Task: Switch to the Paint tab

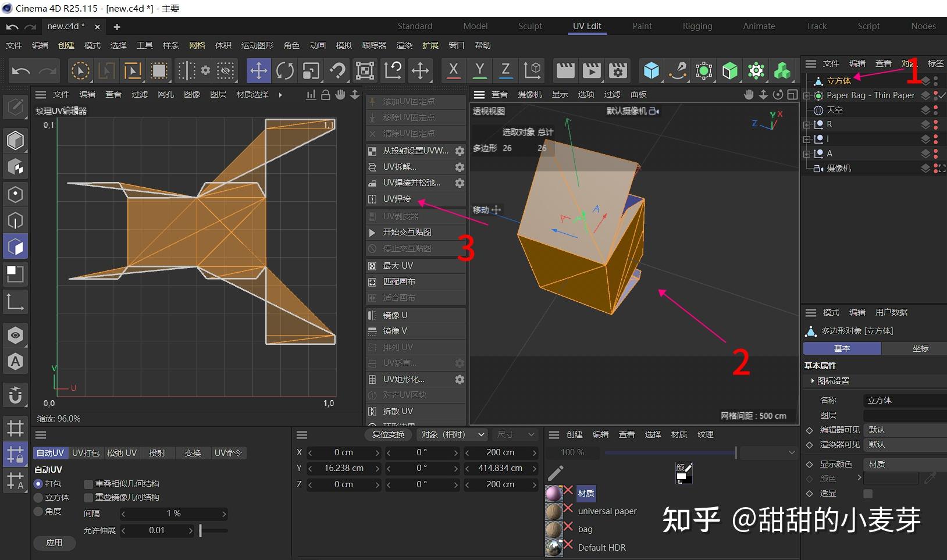Action: tap(642, 26)
